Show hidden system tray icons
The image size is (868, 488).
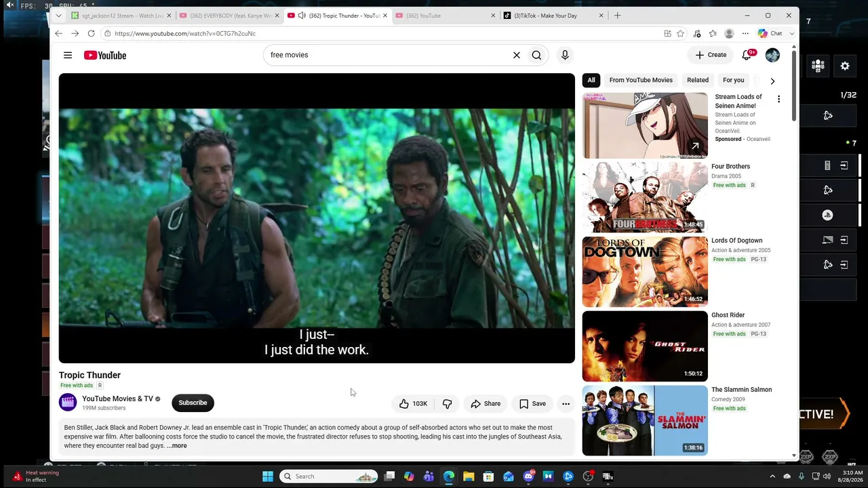772,476
